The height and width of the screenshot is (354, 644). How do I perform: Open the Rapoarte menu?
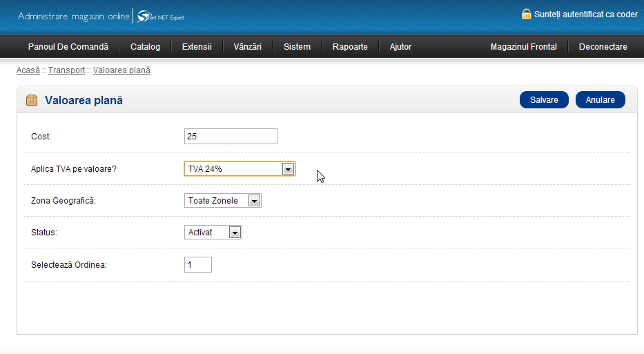pyautogui.click(x=350, y=47)
